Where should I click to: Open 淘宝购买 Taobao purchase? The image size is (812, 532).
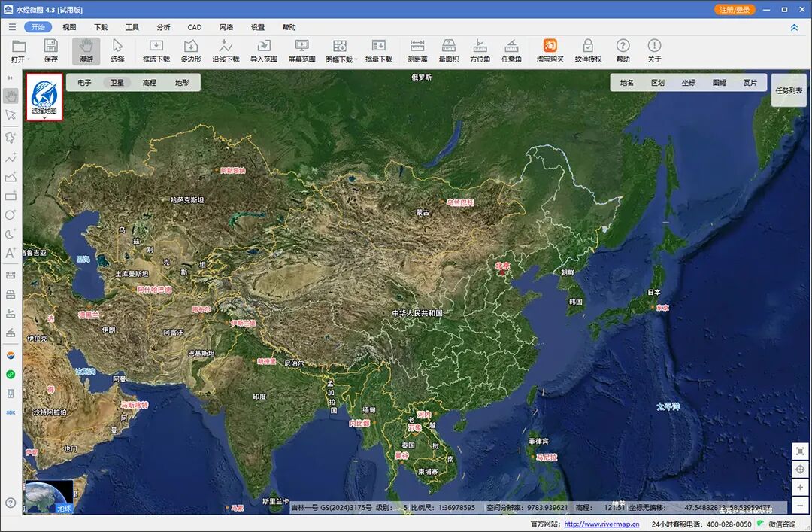pos(550,51)
